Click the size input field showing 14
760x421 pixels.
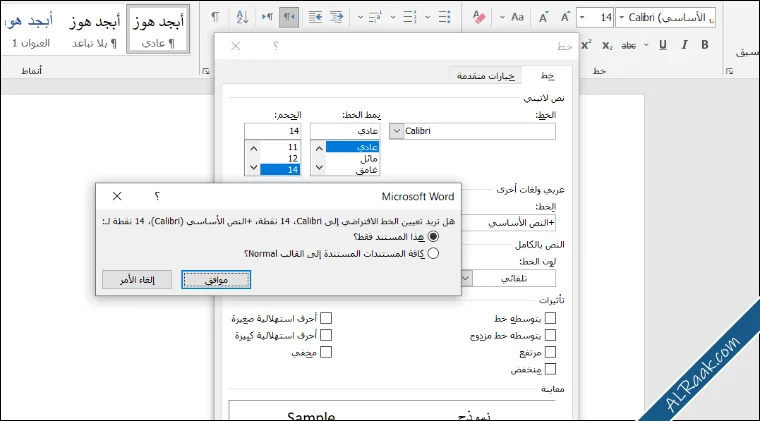(x=272, y=131)
